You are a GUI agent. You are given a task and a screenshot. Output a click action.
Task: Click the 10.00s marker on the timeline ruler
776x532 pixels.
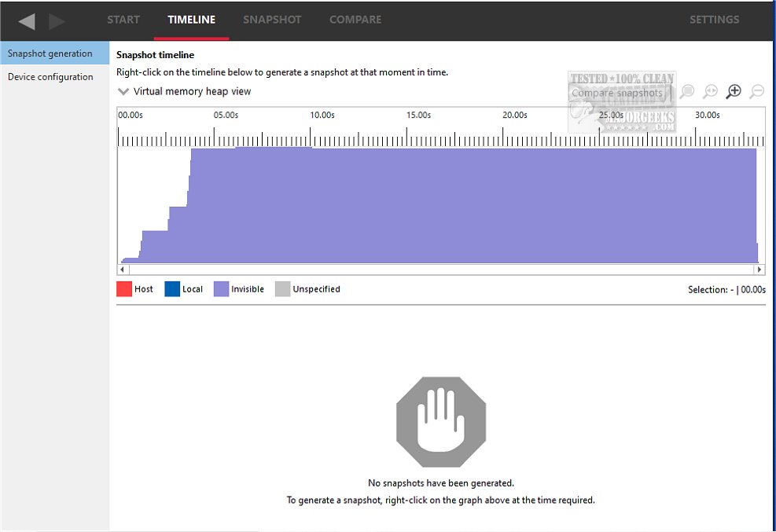pyautogui.click(x=322, y=115)
